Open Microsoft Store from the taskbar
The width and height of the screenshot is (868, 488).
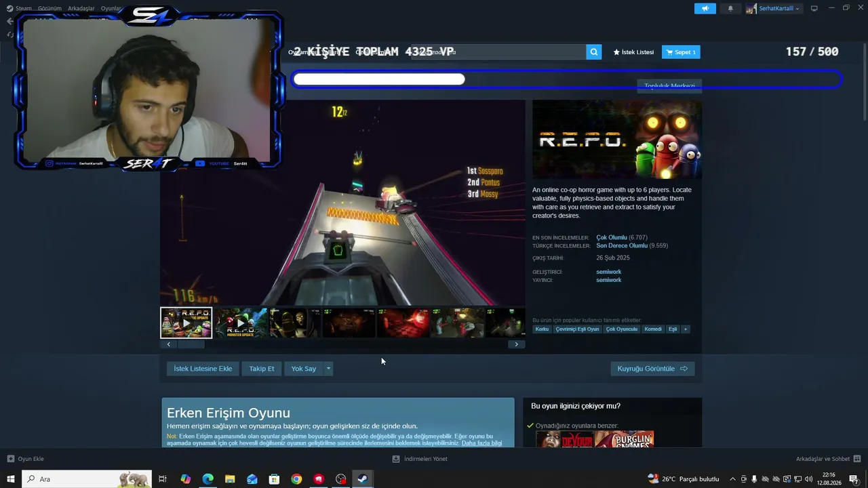click(274, 479)
